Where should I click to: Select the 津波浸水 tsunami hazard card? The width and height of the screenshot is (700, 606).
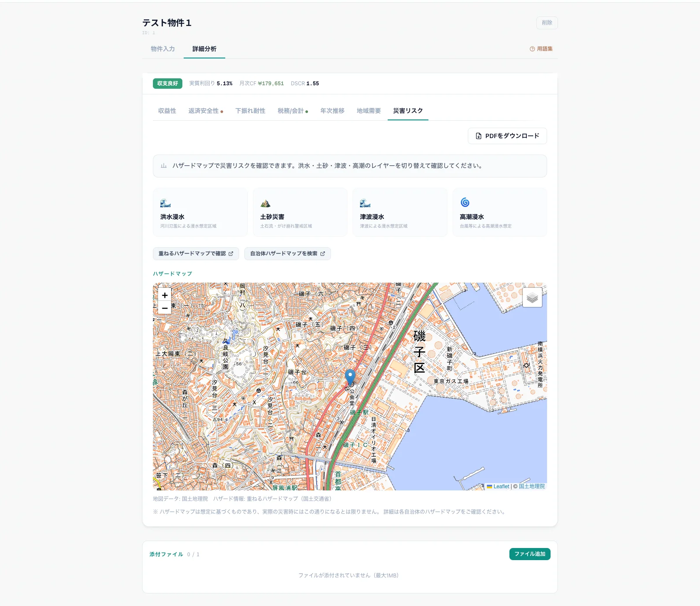pyautogui.click(x=399, y=212)
